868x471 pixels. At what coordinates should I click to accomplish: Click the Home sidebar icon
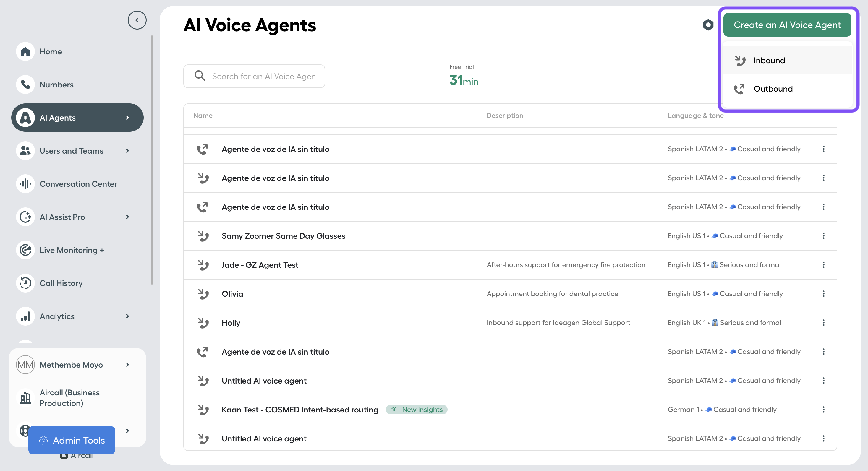(25, 51)
